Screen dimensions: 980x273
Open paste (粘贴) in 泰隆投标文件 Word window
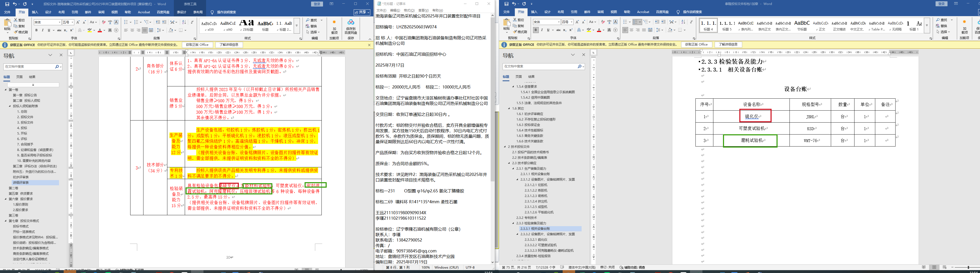(x=506, y=26)
